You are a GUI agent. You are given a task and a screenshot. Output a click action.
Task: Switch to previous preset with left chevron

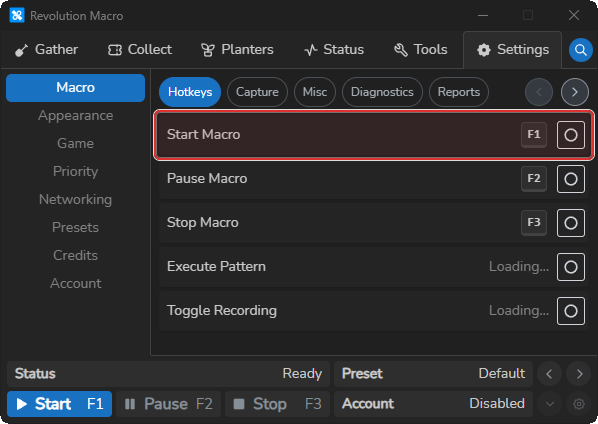click(549, 374)
